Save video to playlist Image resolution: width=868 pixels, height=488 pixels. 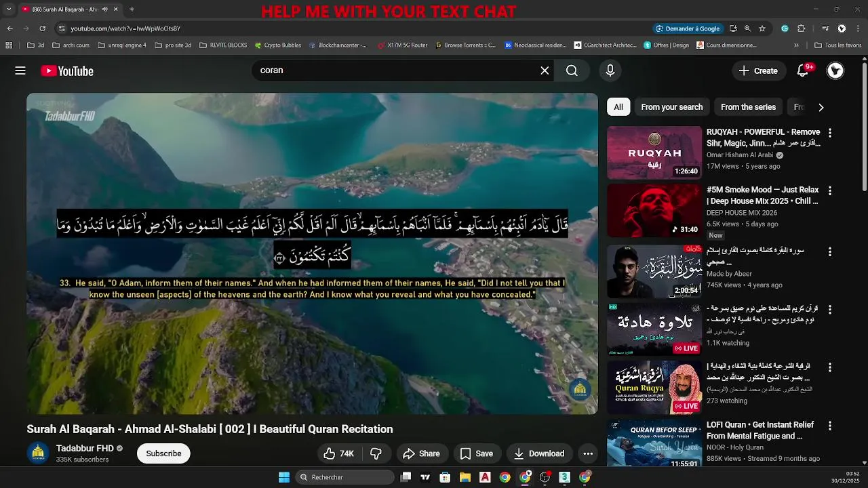pos(477,453)
